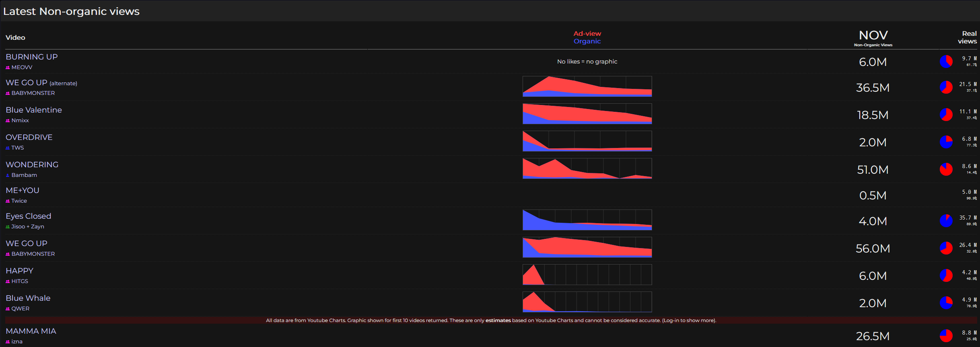This screenshot has height=347, width=980.
Task: Click the red Ad-view legend label
Action: point(587,33)
